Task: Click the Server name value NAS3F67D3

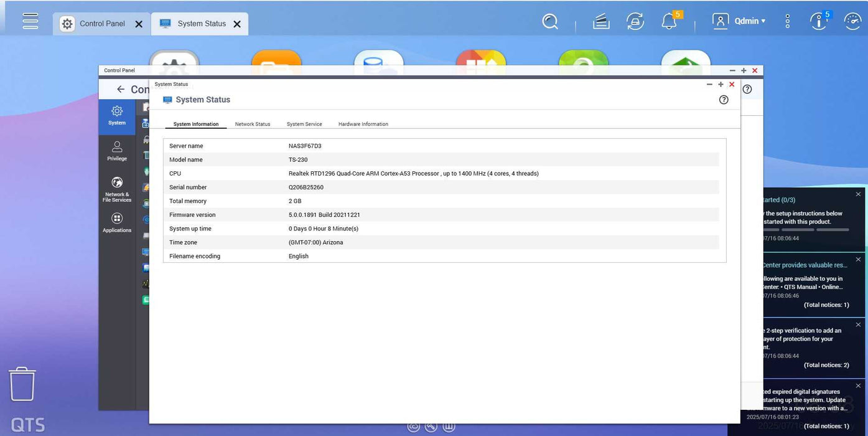Action: (x=305, y=146)
